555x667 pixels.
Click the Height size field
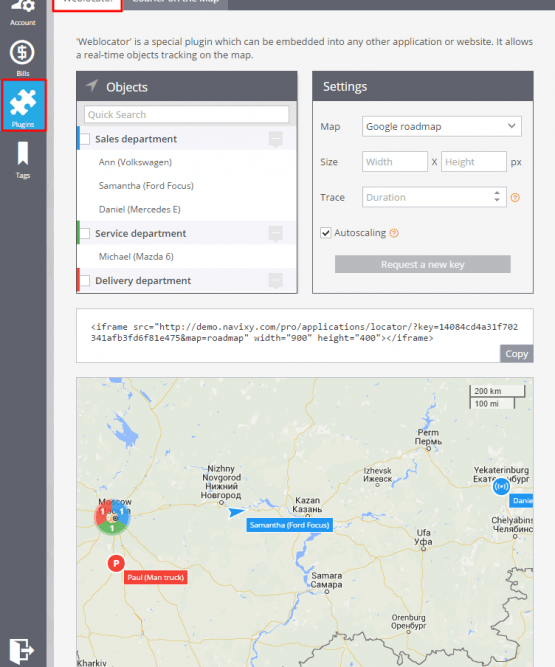click(473, 162)
